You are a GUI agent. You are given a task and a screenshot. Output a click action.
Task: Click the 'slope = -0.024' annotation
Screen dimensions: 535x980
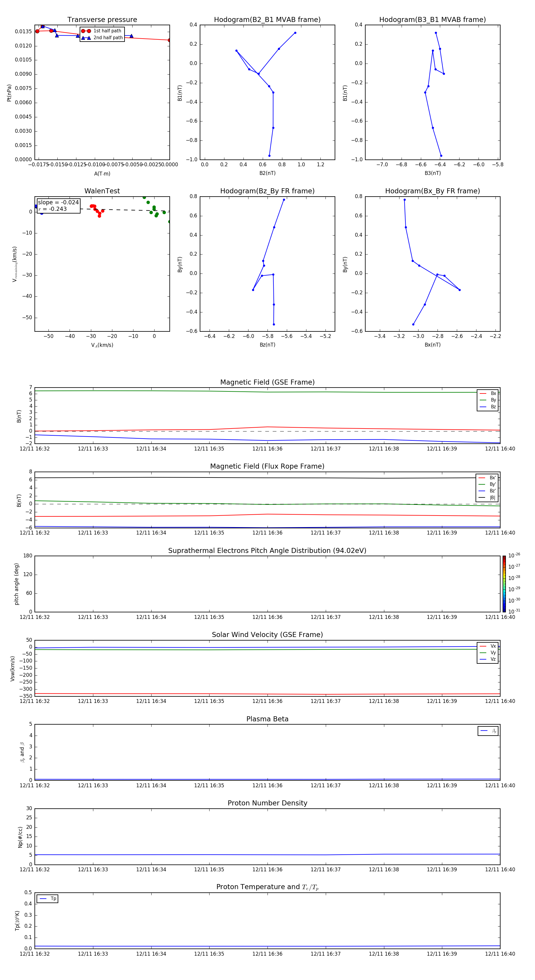[58, 203]
